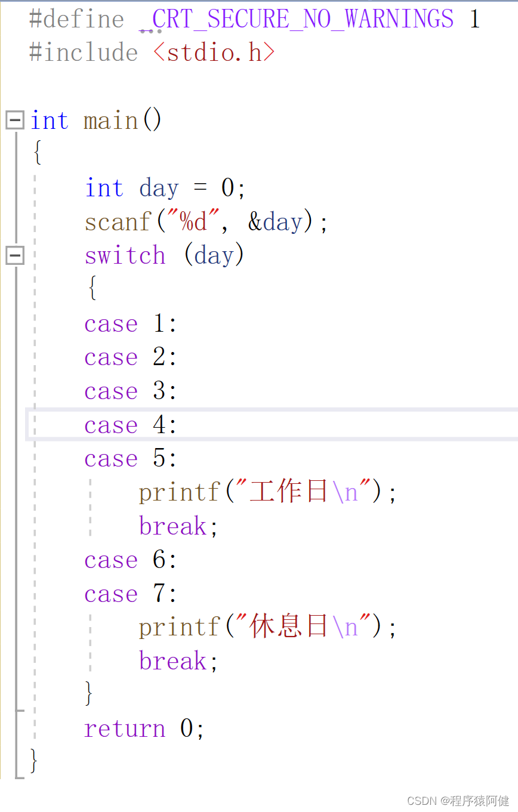518x812 pixels.
Task: Click the 'case 3:' line
Action: (x=131, y=391)
